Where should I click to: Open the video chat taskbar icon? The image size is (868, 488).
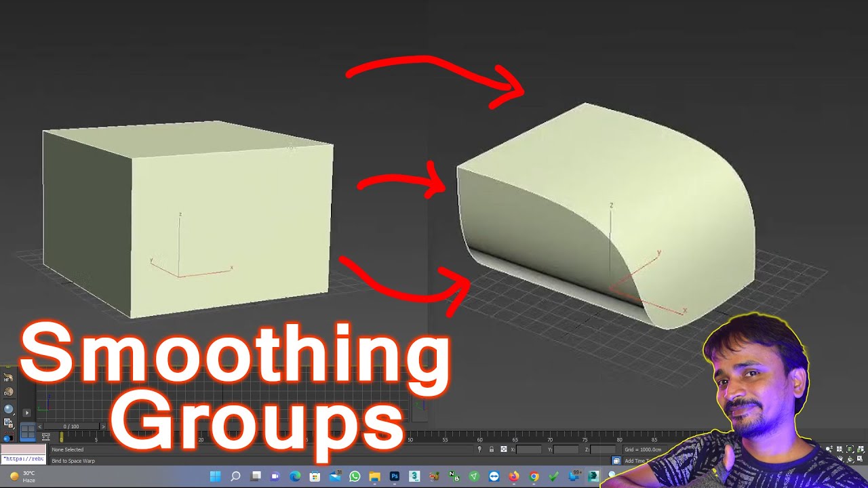tap(275, 476)
